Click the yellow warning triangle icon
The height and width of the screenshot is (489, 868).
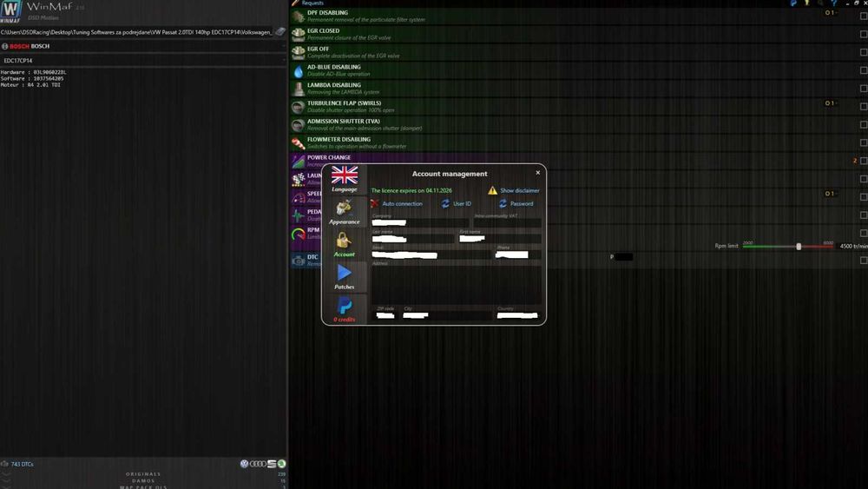(492, 190)
